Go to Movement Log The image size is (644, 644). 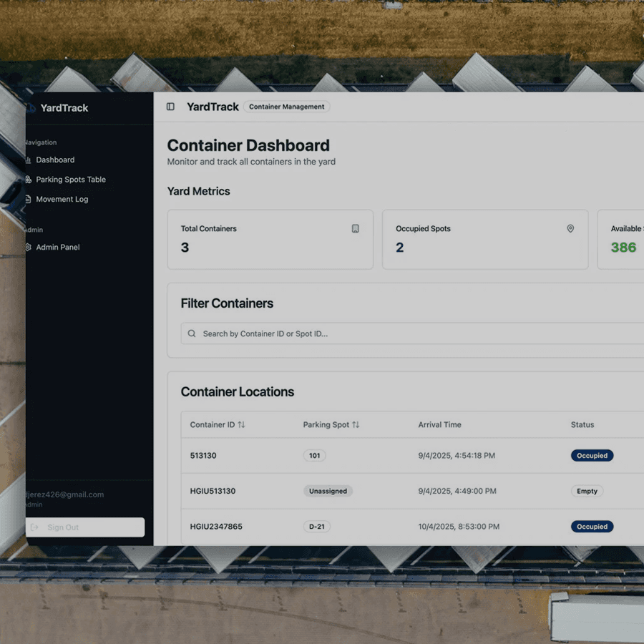[62, 199]
